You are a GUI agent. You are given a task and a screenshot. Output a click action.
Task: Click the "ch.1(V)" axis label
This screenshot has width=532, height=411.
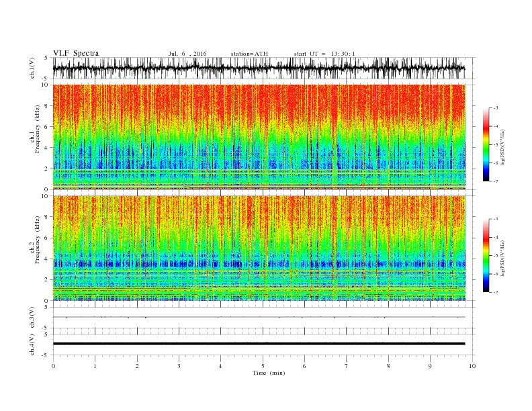32,68
